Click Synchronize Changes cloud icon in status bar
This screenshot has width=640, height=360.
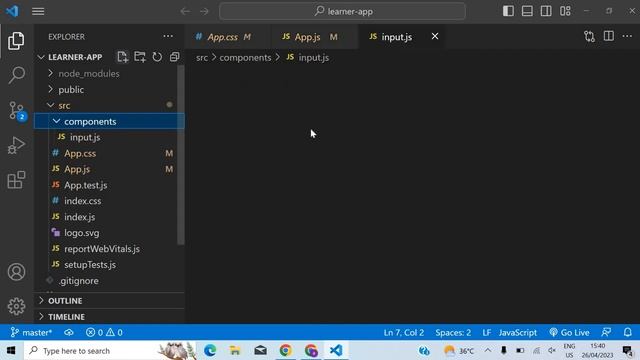[69, 333]
